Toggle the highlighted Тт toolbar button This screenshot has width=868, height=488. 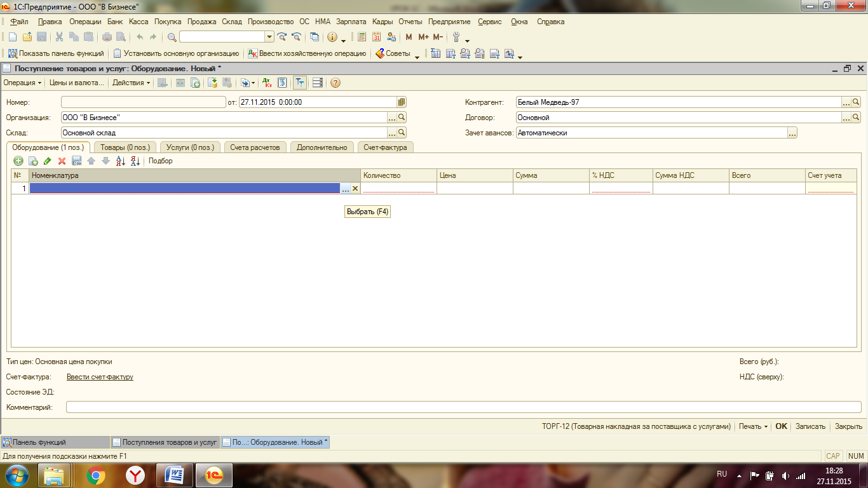tap(299, 83)
